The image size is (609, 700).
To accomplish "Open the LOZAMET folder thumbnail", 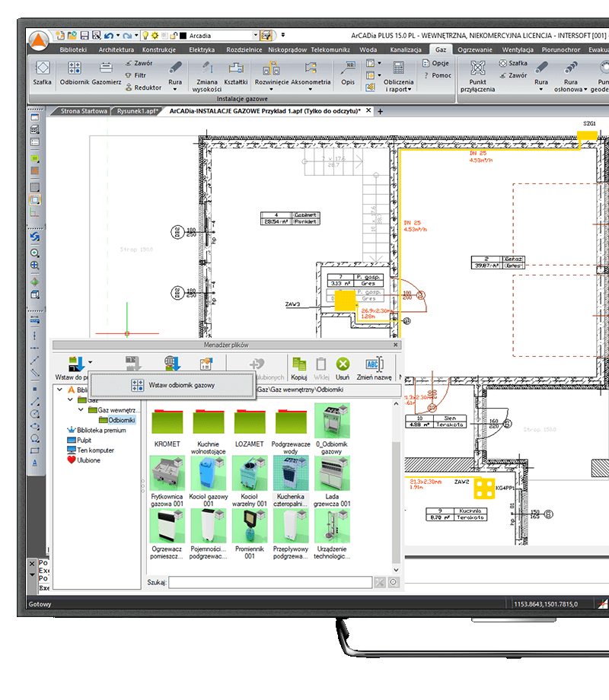I will click(250, 427).
